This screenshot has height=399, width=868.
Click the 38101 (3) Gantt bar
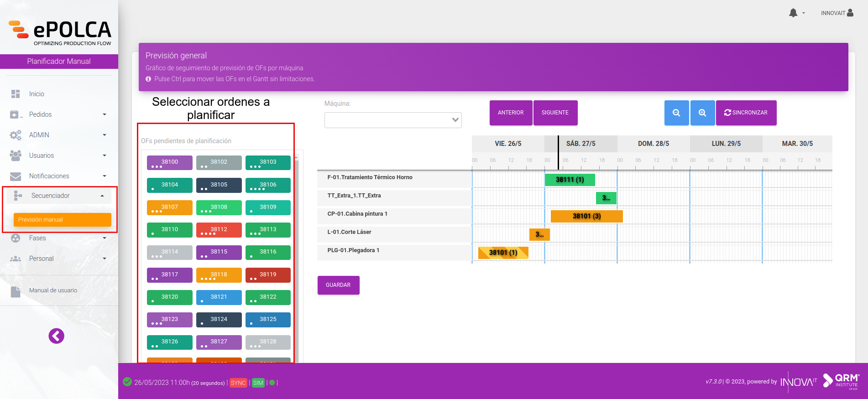587,216
